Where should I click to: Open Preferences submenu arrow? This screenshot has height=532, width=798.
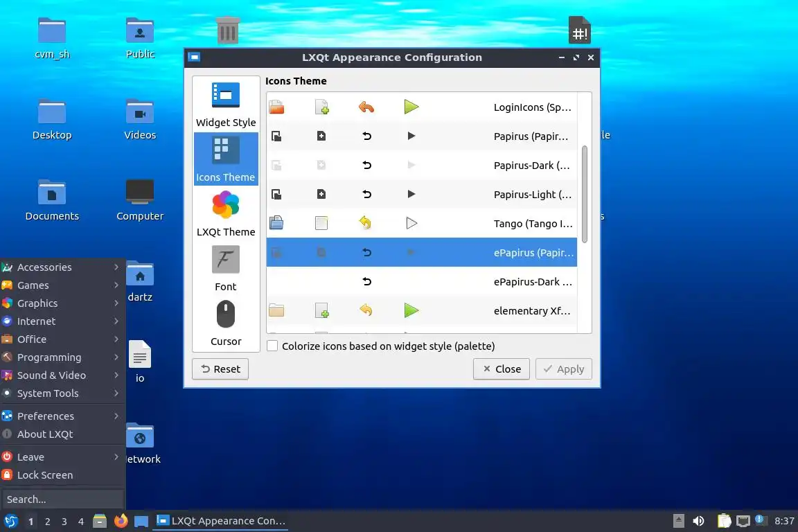click(116, 416)
